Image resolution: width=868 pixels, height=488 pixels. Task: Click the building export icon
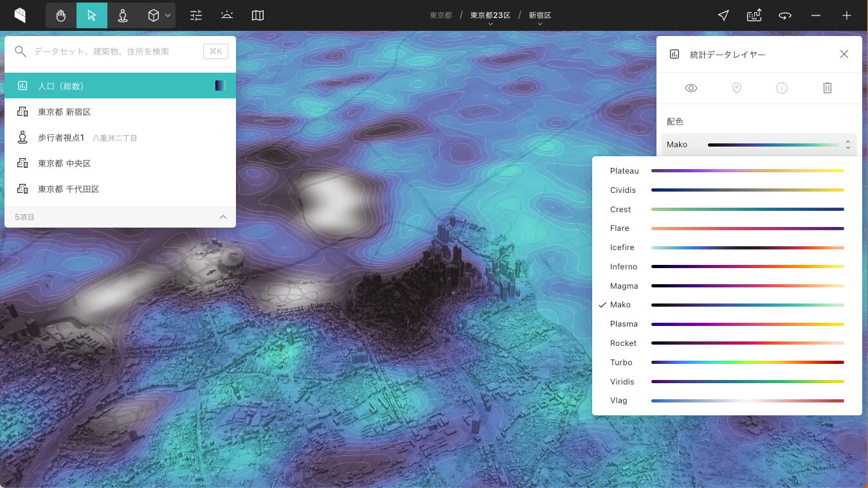(x=754, y=15)
